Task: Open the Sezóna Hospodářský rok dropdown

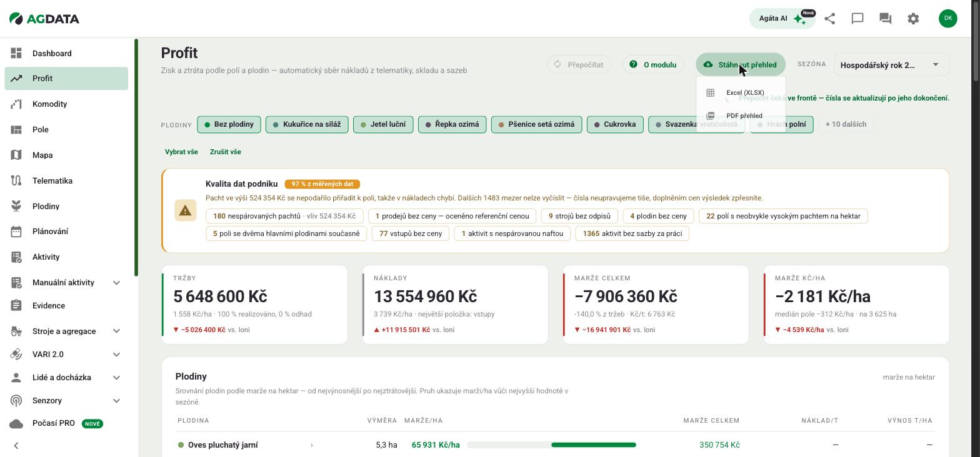Action: point(891,65)
